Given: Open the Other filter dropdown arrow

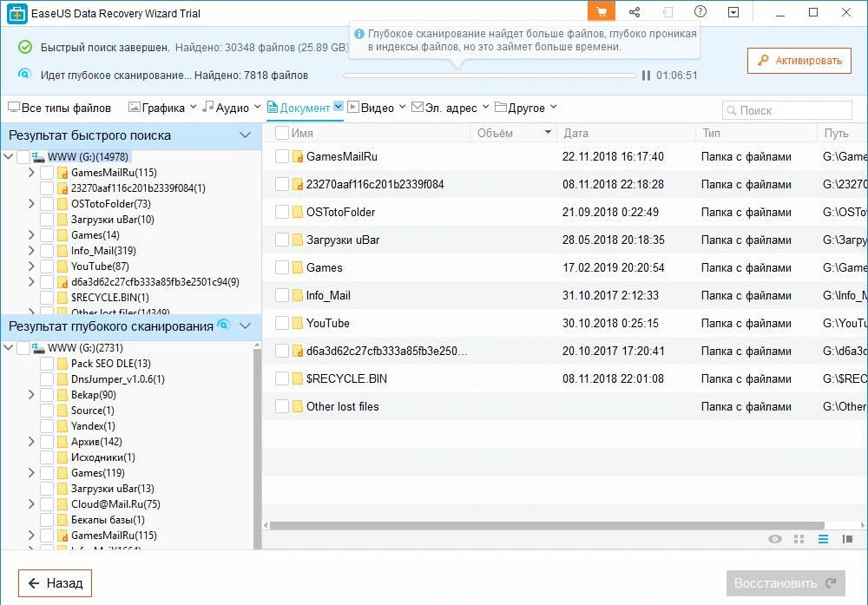Looking at the screenshot, I should (554, 107).
